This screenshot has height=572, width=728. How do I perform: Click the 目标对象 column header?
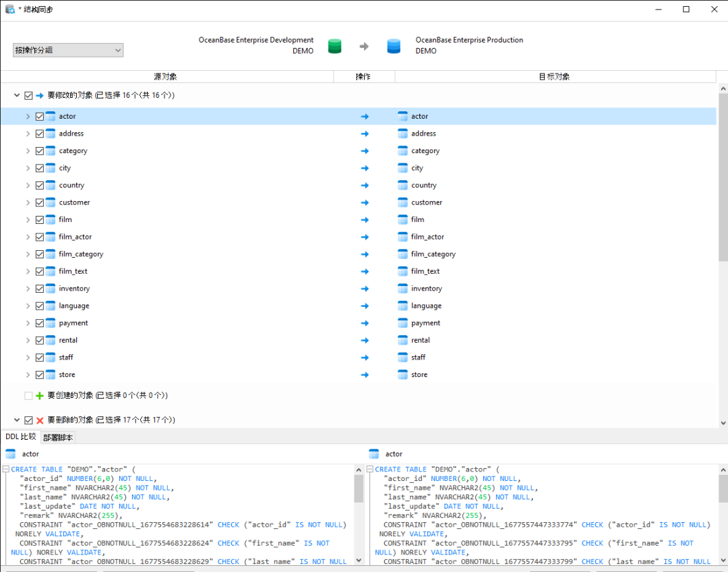point(555,77)
